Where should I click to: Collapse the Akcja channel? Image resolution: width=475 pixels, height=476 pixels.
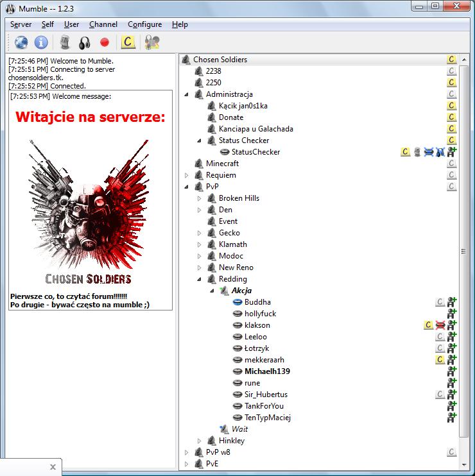click(x=212, y=291)
